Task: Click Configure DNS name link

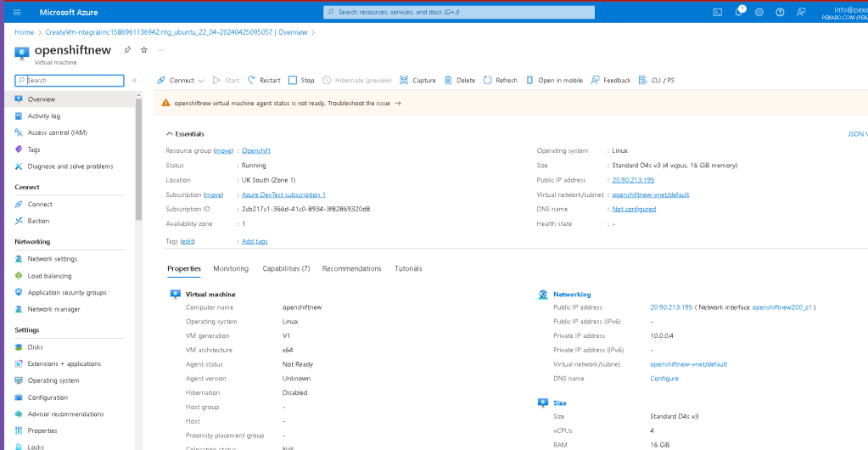Action: (x=664, y=379)
